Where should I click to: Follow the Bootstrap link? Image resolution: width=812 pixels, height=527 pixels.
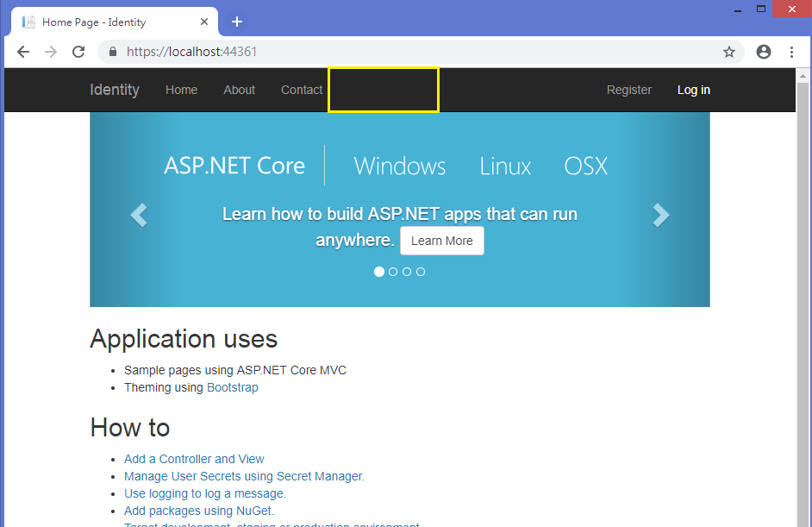pyautogui.click(x=233, y=387)
